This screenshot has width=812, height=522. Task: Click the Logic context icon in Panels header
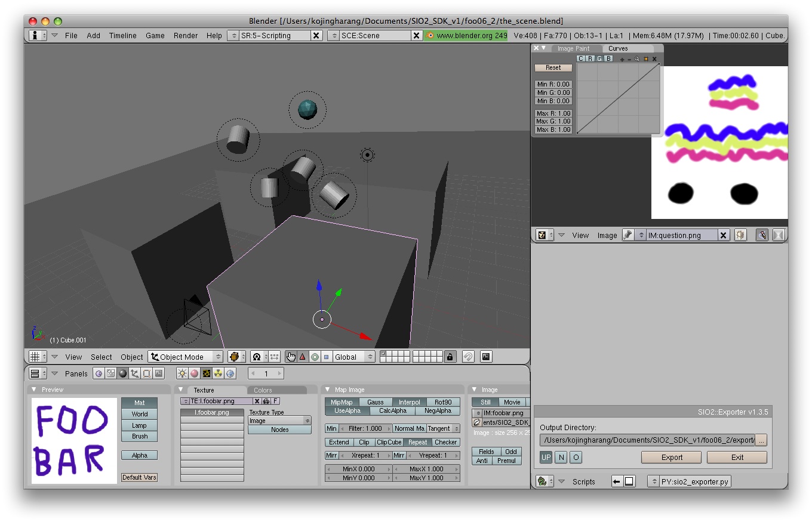click(x=99, y=373)
